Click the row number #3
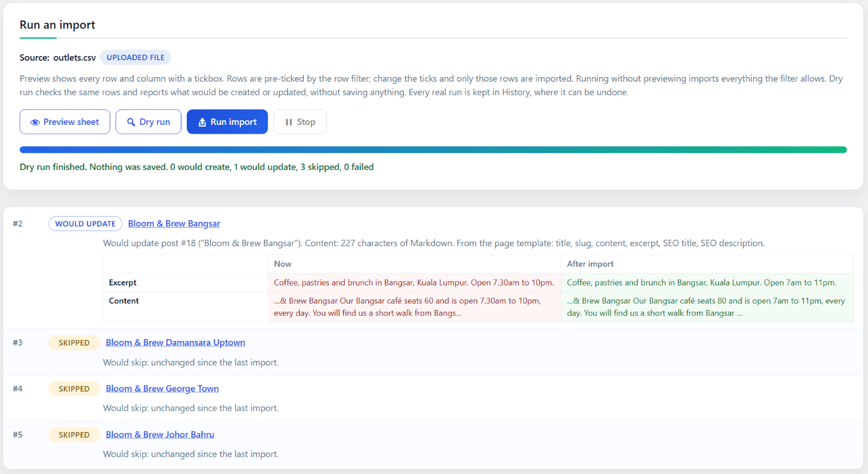 coord(17,343)
